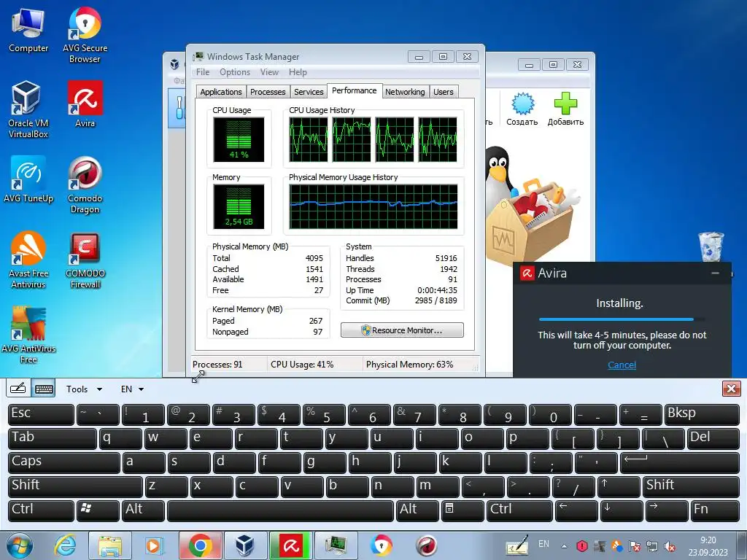Launch Internet Explorer from the taskbar
The image size is (747, 560).
point(65,545)
